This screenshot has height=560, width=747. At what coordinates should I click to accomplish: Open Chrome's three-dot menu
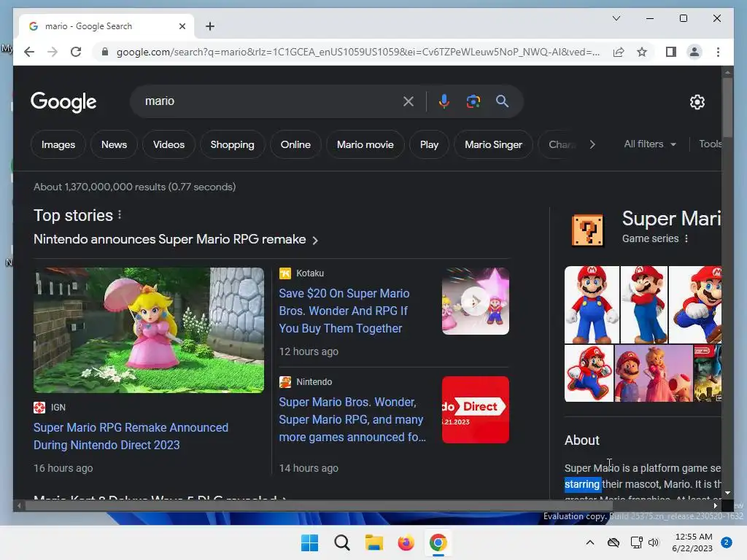[718, 52]
